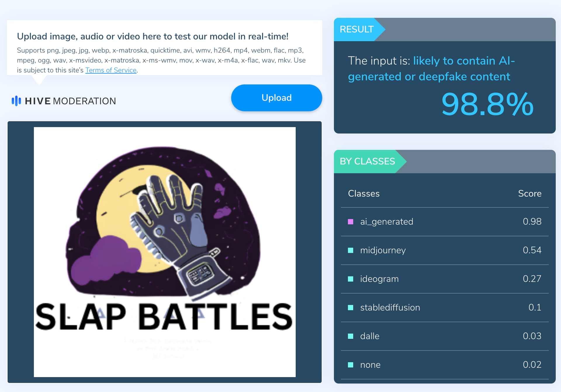Click the blue Upload button
The width and height of the screenshot is (561, 392).
click(x=276, y=98)
